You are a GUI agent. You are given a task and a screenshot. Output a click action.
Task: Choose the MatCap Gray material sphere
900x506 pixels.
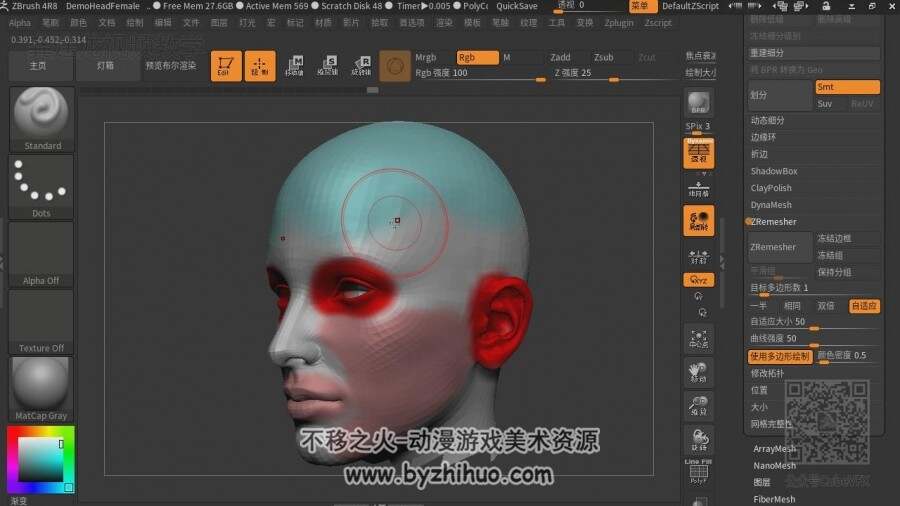41,389
